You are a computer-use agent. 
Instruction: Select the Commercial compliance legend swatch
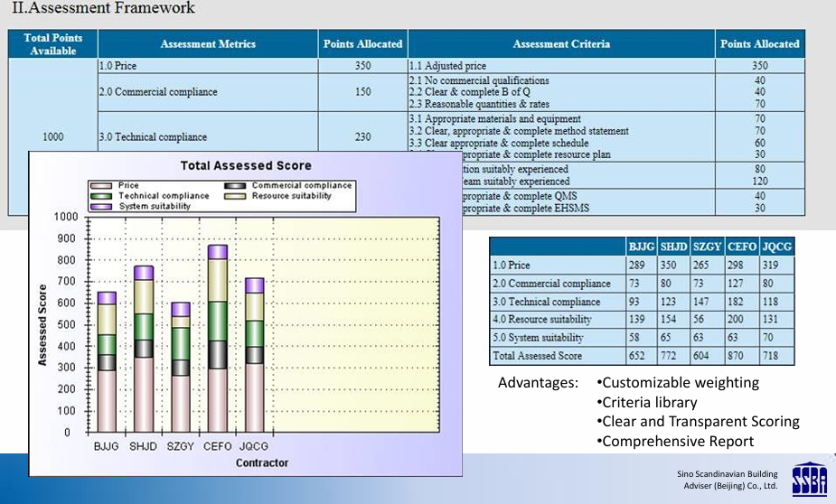point(235,185)
